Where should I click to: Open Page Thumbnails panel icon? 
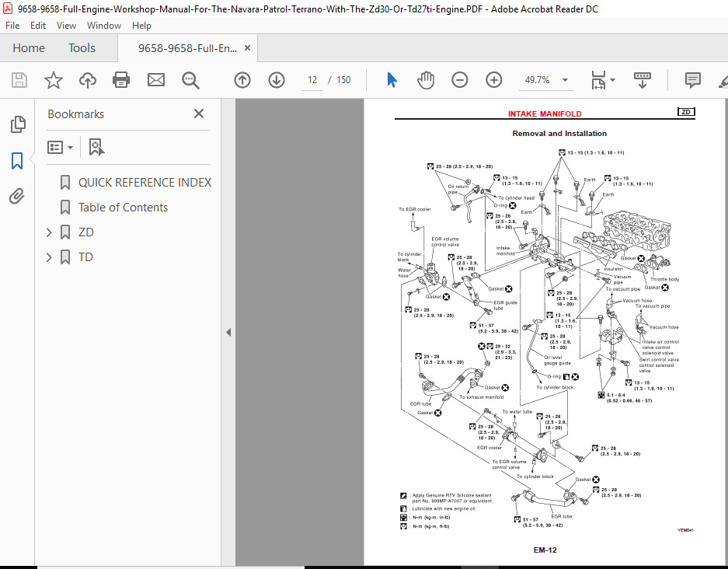[x=18, y=124]
